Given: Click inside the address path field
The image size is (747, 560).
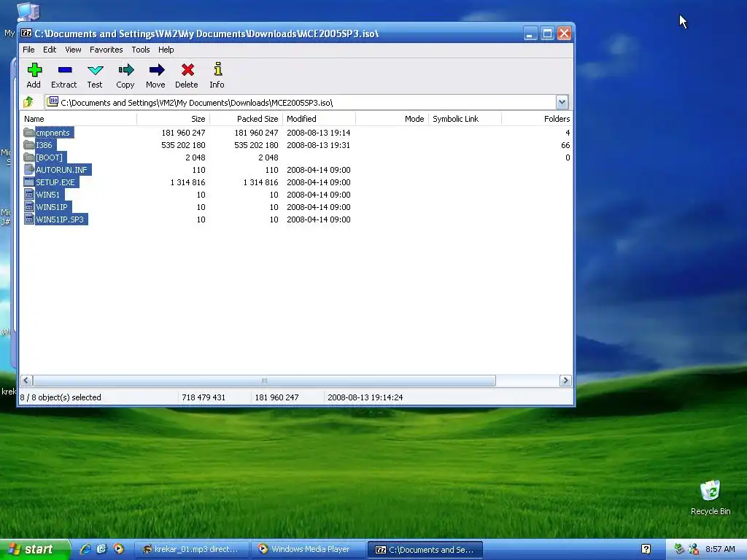Looking at the screenshot, I should 300,102.
